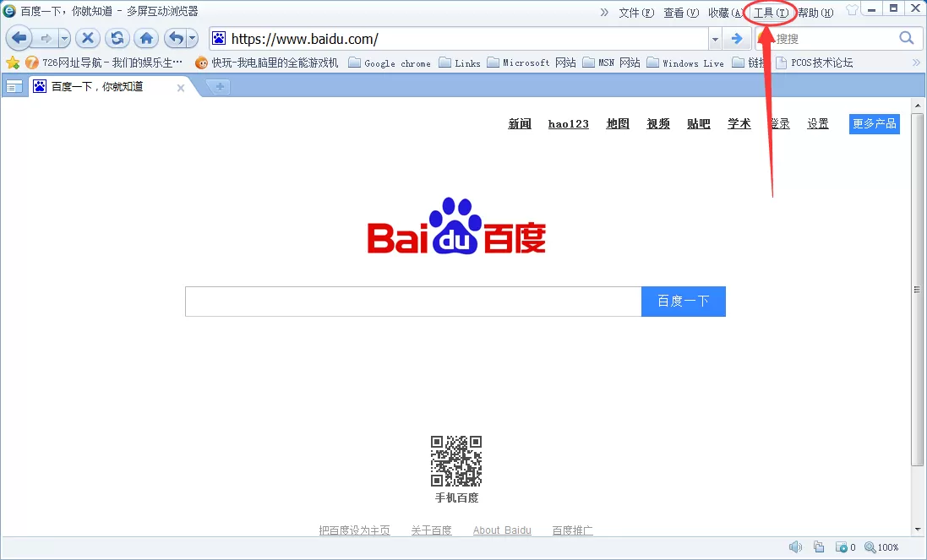The image size is (927, 560).
Task: Click the 地图 link
Action: 618,123
